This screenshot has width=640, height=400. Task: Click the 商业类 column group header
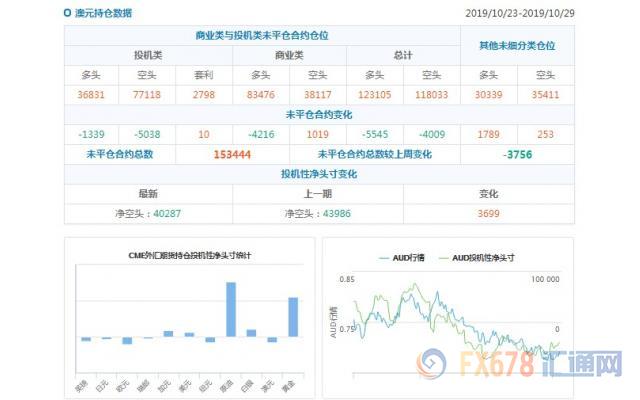point(289,55)
